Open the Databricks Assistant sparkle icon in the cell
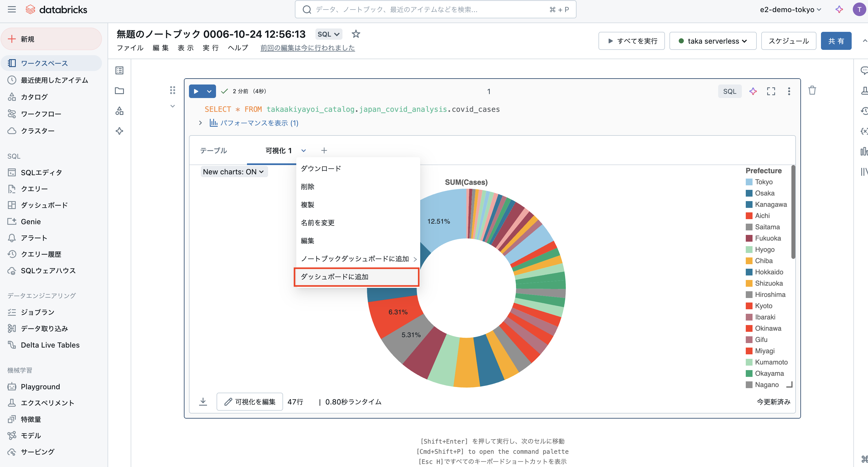Screen dimensions: 868x467 click(x=753, y=91)
